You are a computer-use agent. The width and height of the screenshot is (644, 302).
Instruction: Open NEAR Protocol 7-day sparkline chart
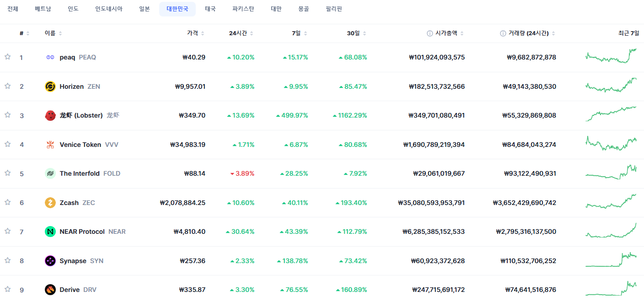pos(611,230)
